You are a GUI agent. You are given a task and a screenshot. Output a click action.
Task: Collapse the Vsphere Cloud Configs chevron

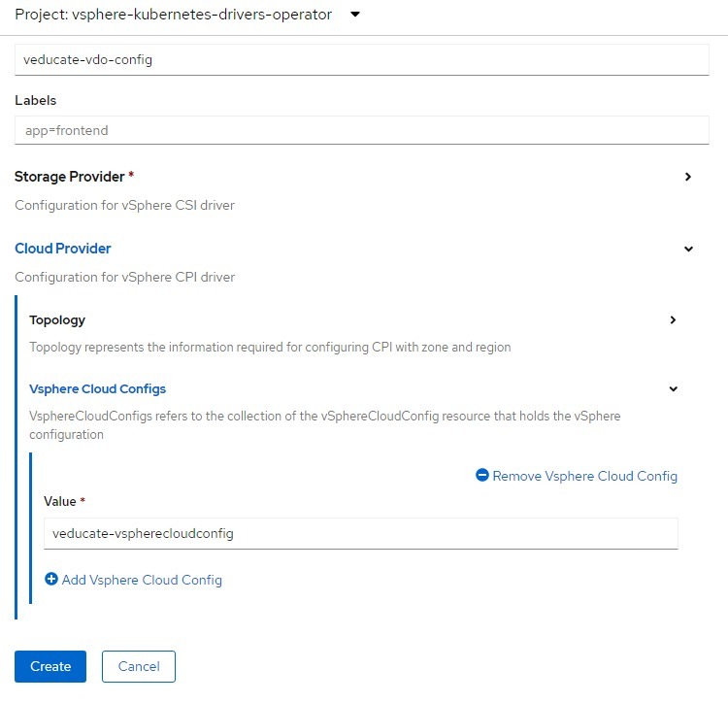click(674, 389)
